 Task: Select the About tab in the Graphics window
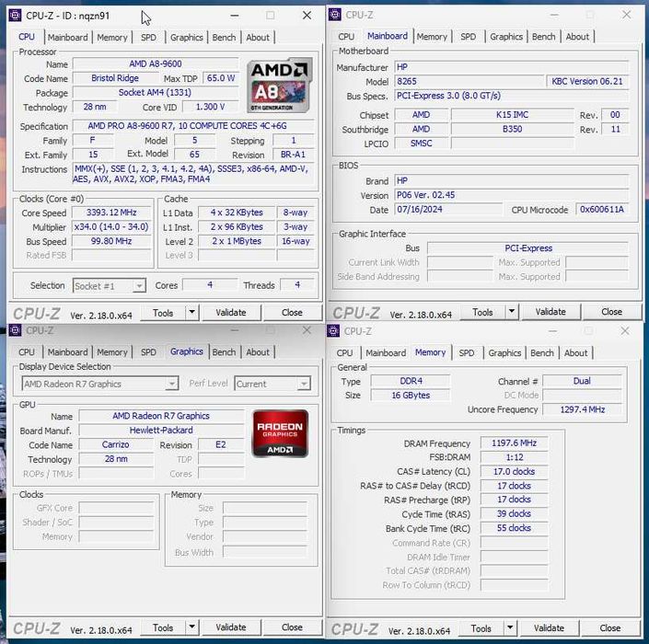click(x=258, y=352)
